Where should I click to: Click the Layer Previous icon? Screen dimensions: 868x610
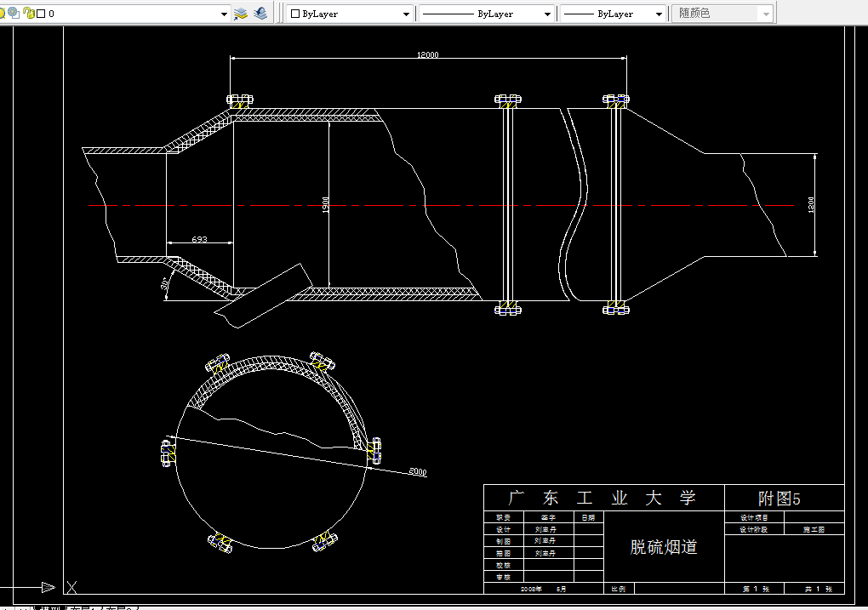[260, 14]
